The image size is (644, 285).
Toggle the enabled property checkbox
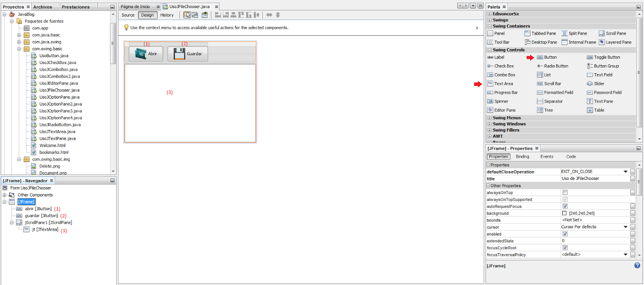565,234
